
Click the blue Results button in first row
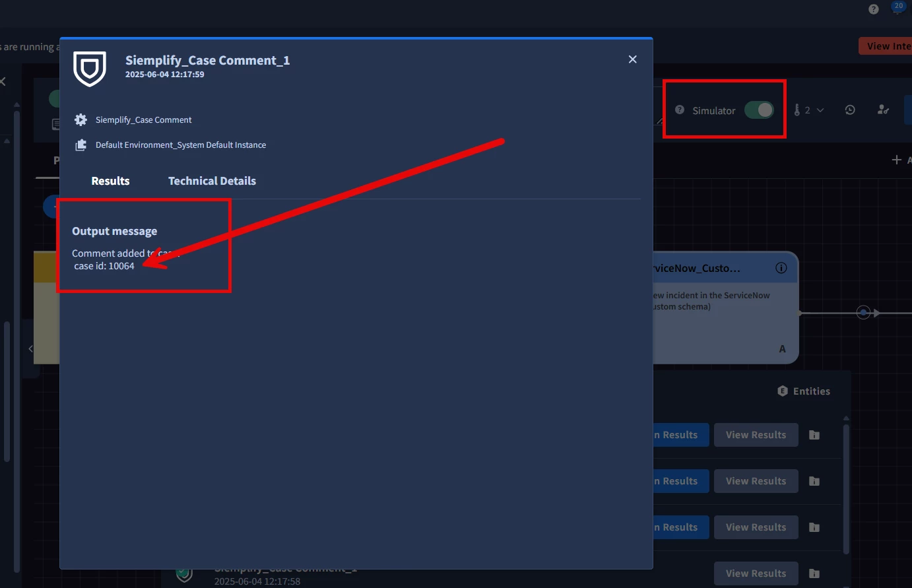[x=681, y=435]
